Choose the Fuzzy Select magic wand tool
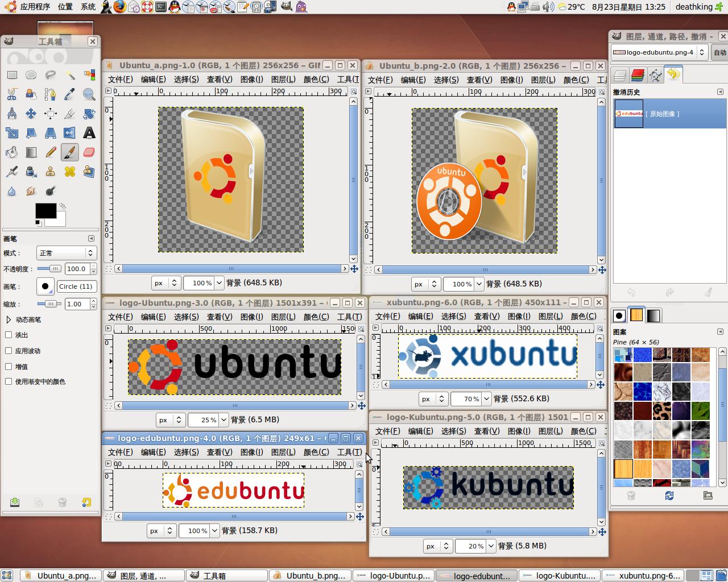This screenshot has width=728, height=582. [x=70, y=75]
